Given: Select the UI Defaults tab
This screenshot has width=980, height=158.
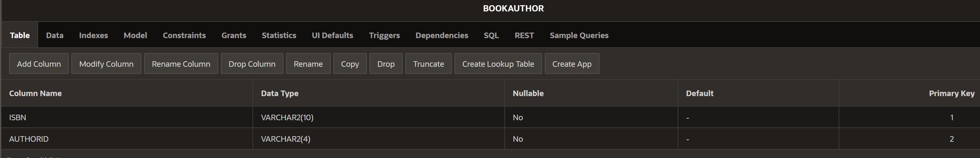Looking at the screenshot, I should pos(332,35).
